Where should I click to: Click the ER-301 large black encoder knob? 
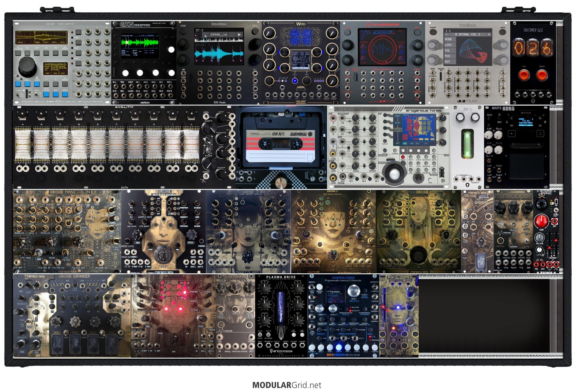coord(27,66)
